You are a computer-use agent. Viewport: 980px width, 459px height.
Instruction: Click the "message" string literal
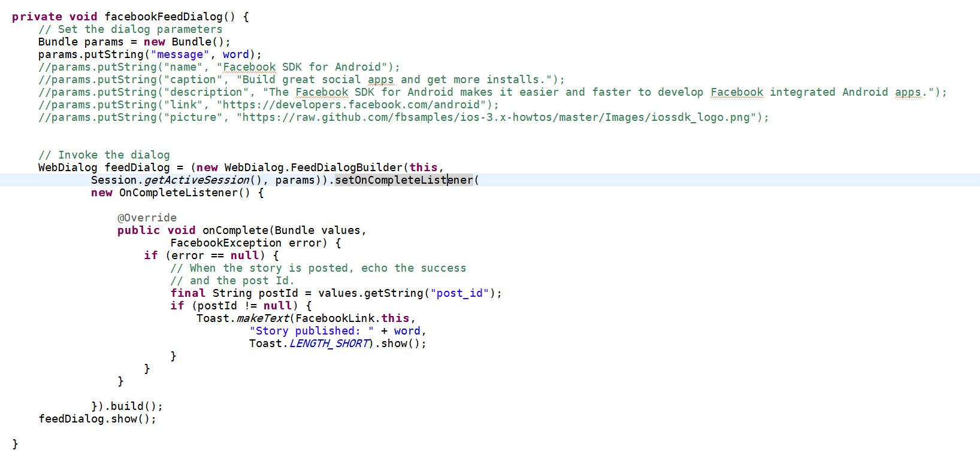(x=180, y=54)
